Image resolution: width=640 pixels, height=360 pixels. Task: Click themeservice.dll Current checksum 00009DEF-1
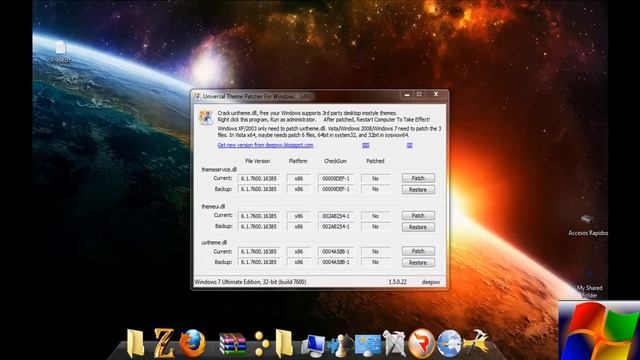pos(336,178)
